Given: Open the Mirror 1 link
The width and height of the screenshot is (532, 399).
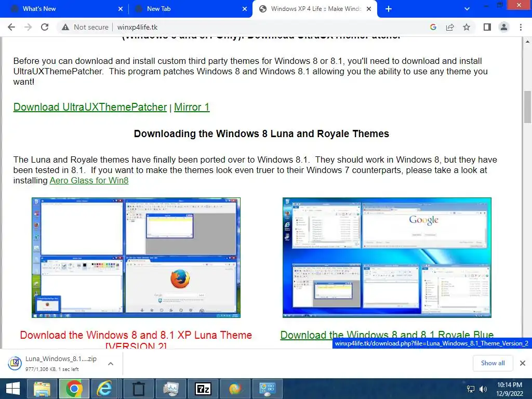Looking at the screenshot, I should 192,107.
